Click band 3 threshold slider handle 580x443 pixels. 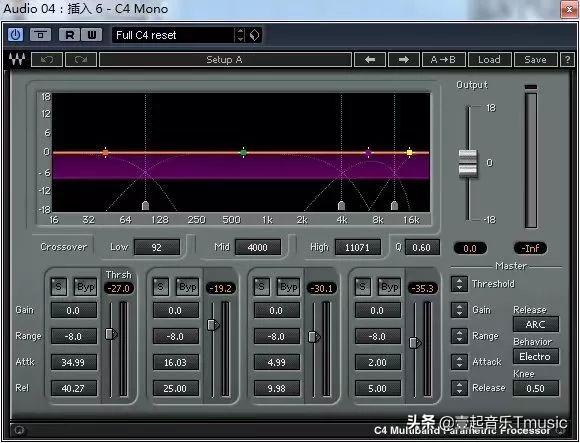314,337
